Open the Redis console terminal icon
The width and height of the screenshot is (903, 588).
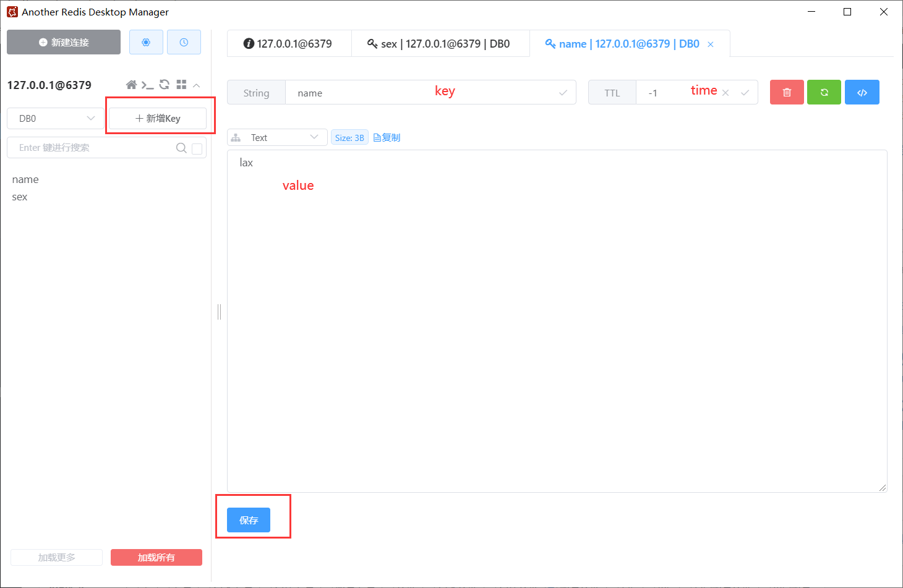click(147, 85)
